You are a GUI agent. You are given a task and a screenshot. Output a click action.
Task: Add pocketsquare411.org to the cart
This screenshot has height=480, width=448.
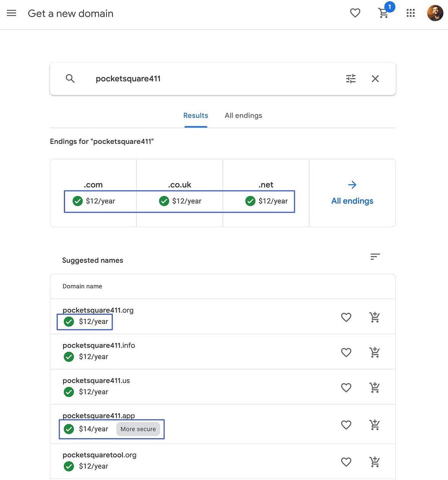click(x=374, y=316)
